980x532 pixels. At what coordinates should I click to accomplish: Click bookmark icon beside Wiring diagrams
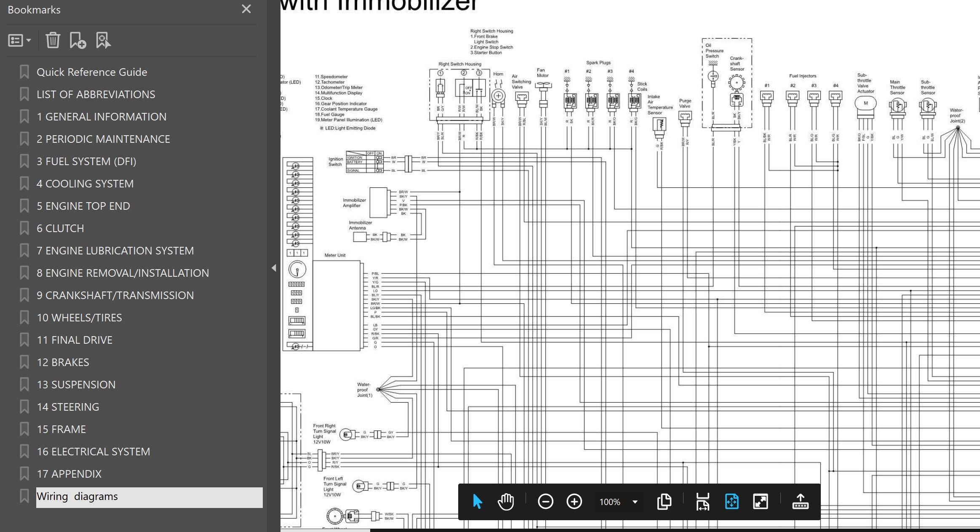(x=24, y=496)
